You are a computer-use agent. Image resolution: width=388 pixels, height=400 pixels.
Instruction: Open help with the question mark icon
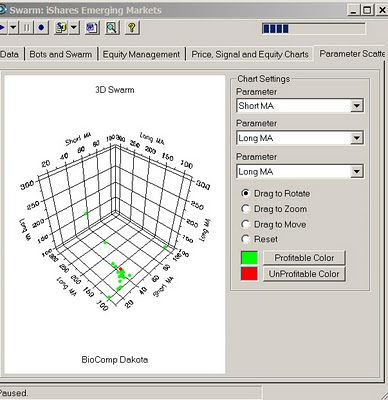pos(132,28)
